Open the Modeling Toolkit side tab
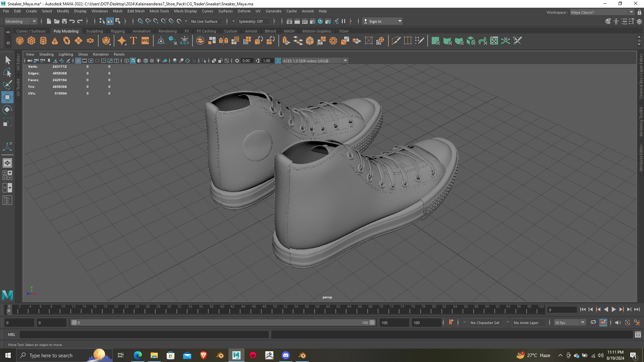644x362 pixels. click(641, 121)
